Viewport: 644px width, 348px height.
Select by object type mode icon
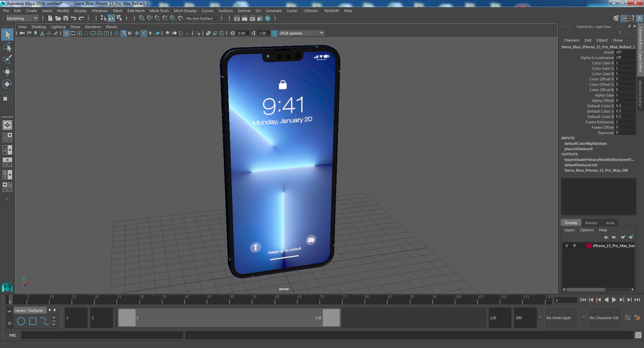(x=111, y=18)
